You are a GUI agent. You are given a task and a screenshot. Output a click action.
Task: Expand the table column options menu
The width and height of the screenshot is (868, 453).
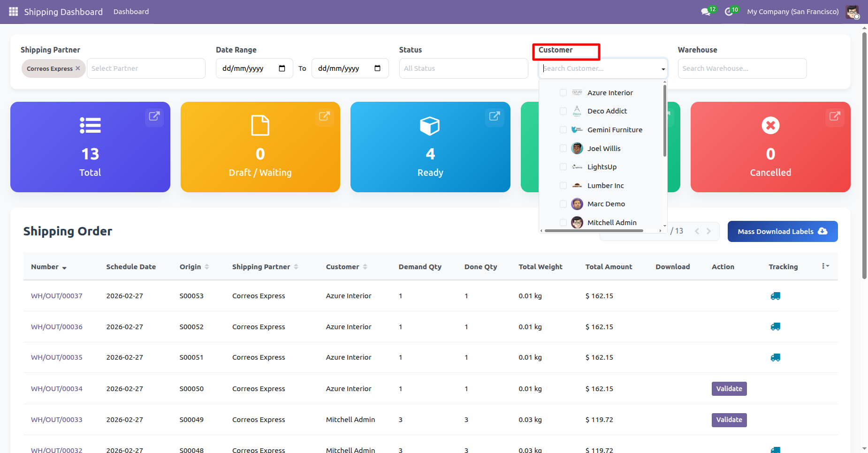[825, 266]
